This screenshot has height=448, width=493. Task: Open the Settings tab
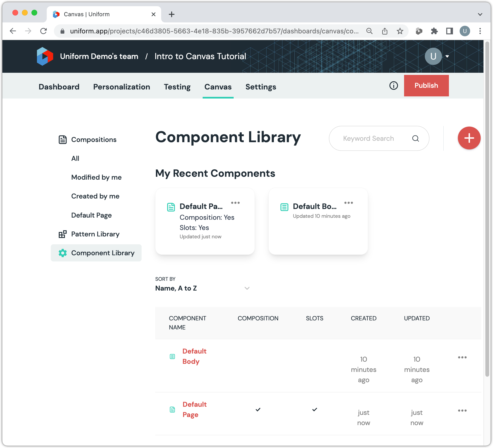pyautogui.click(x=261, y=87)
